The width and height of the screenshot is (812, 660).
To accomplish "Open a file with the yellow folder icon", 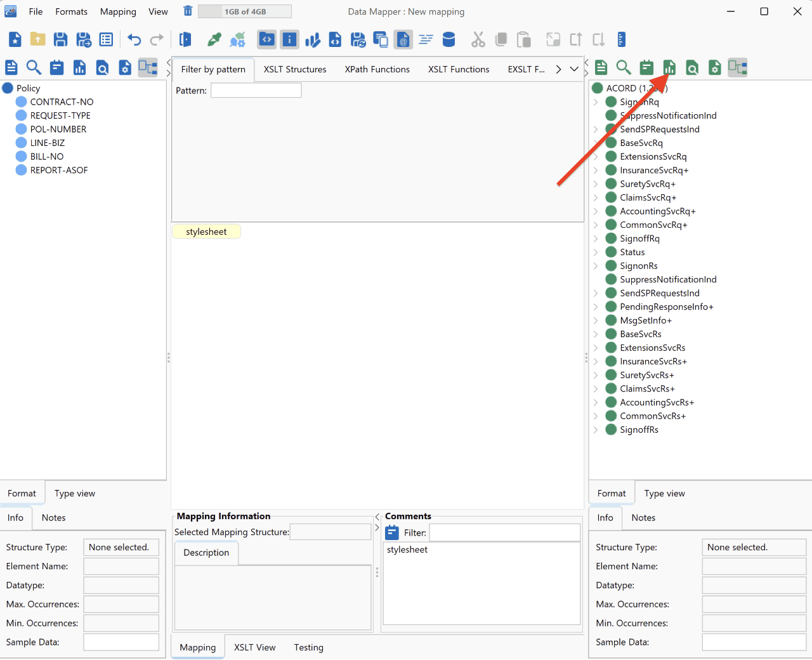I will (x=38, y=39).
